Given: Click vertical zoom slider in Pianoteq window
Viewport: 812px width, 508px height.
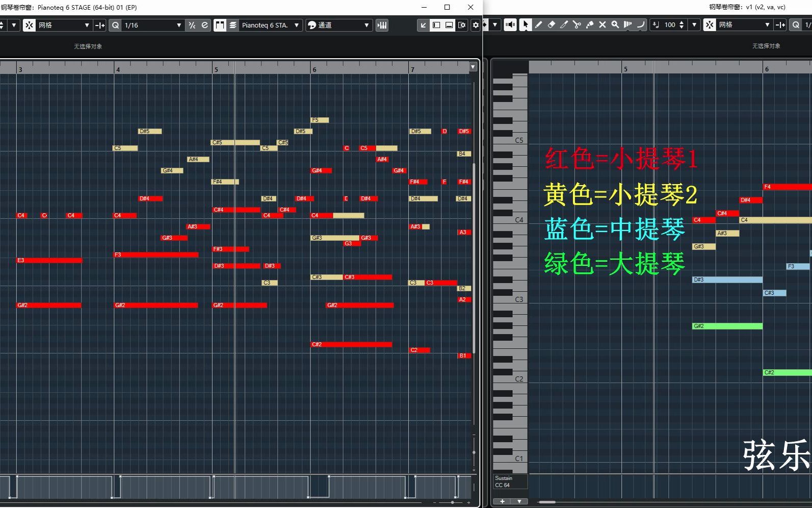Looking at the screenshot, I should tap(474, 452).
